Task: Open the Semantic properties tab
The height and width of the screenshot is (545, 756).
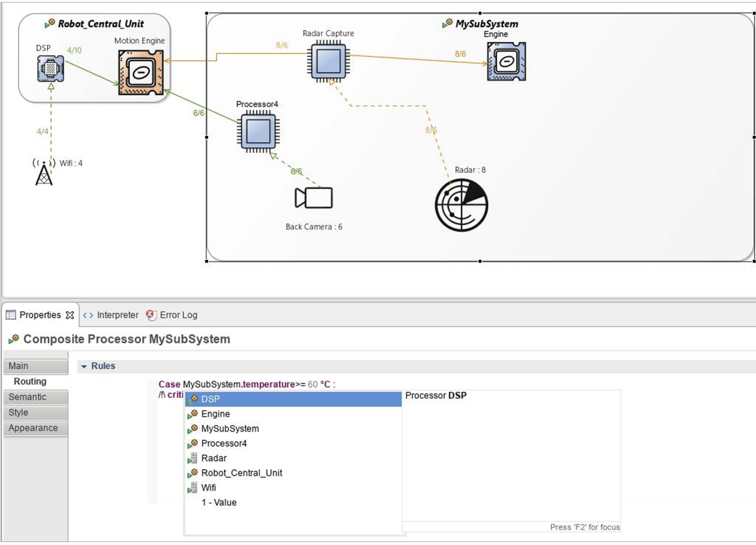Action: click(x=36, y=397)
